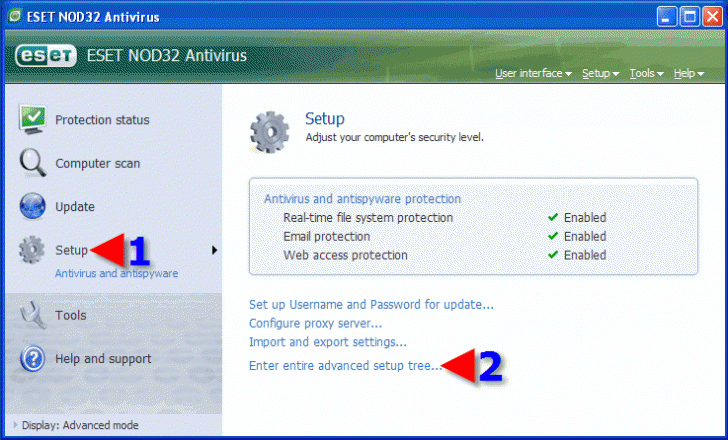Screen dimensions: 728x440
Task: Expand the Setup submenu arrow in sidebar
Action: (214, 250)
